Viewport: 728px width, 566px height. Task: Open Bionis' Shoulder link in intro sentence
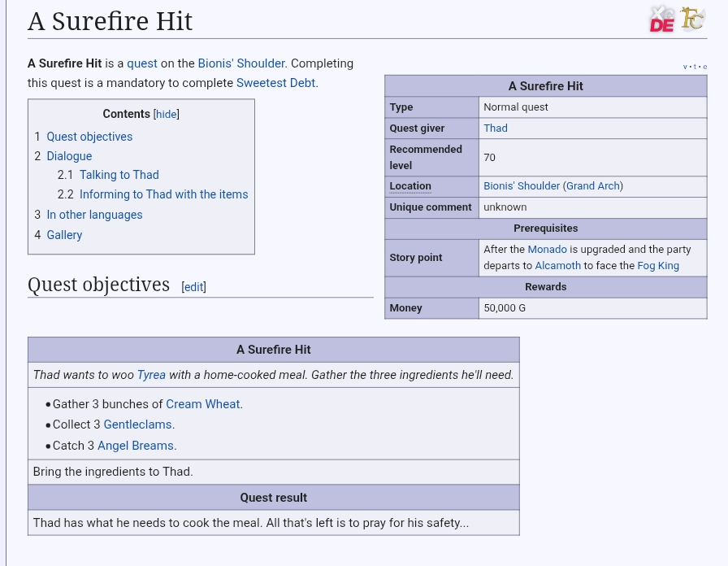click(x=241, y=63)
